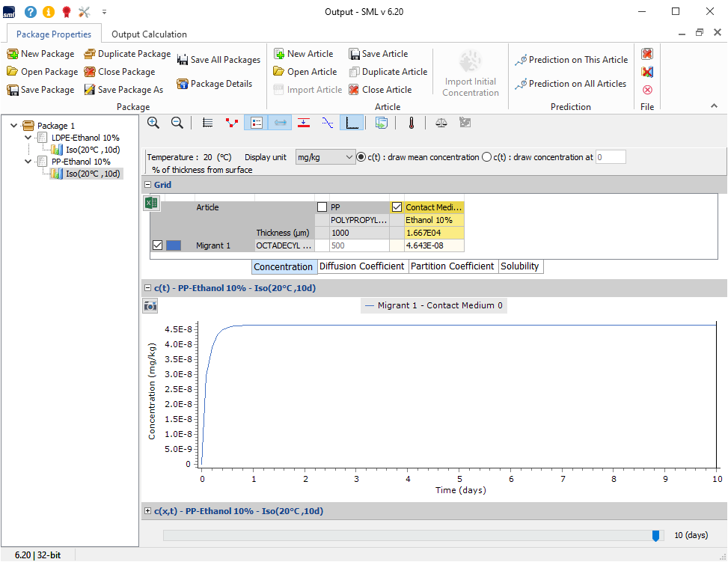Image resolution: width=728 pixels, height=562 pixels.
Task: Click the zoom out magnifier icon
Action: point(177,123)
